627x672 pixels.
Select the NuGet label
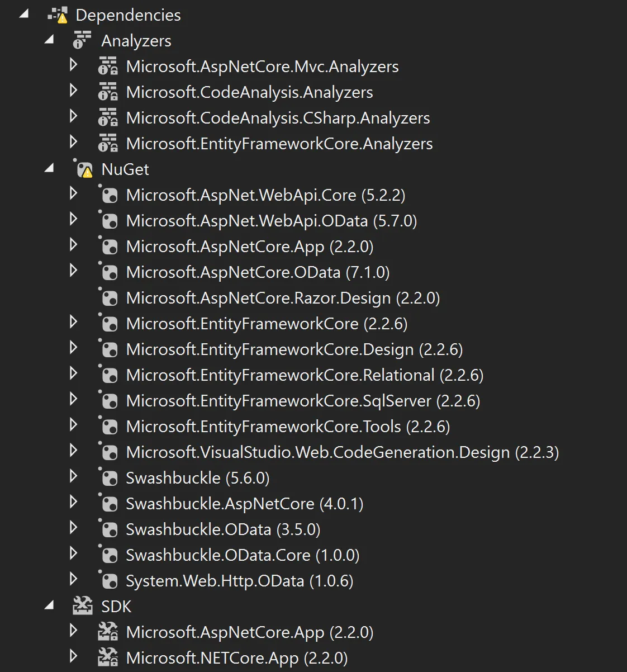pyautogui.click(x=125, y=169)
